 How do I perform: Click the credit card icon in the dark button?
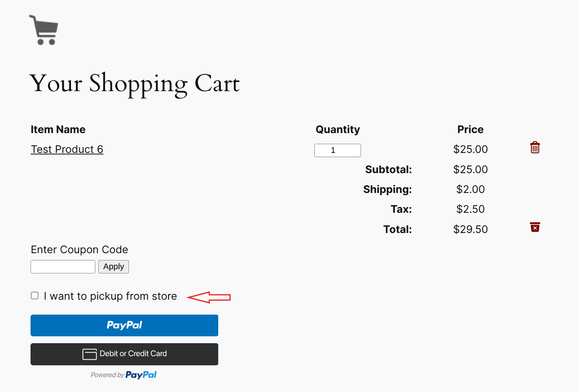click(90, 354)
